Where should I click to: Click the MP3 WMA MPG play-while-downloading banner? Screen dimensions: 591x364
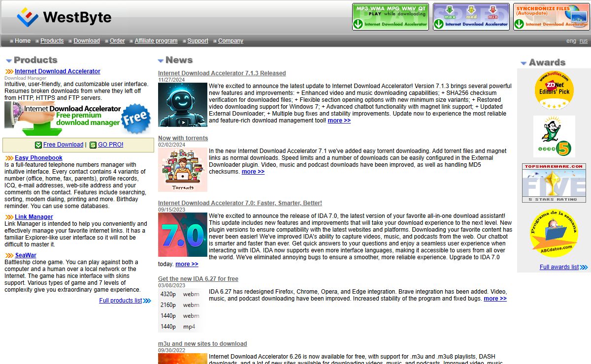(390, 17)
